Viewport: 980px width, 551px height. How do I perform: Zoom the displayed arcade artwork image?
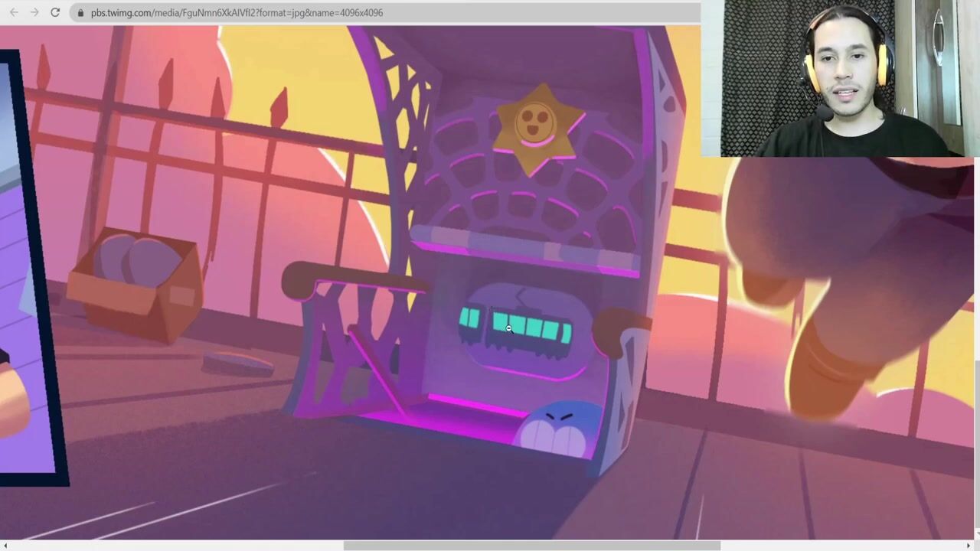487,282
